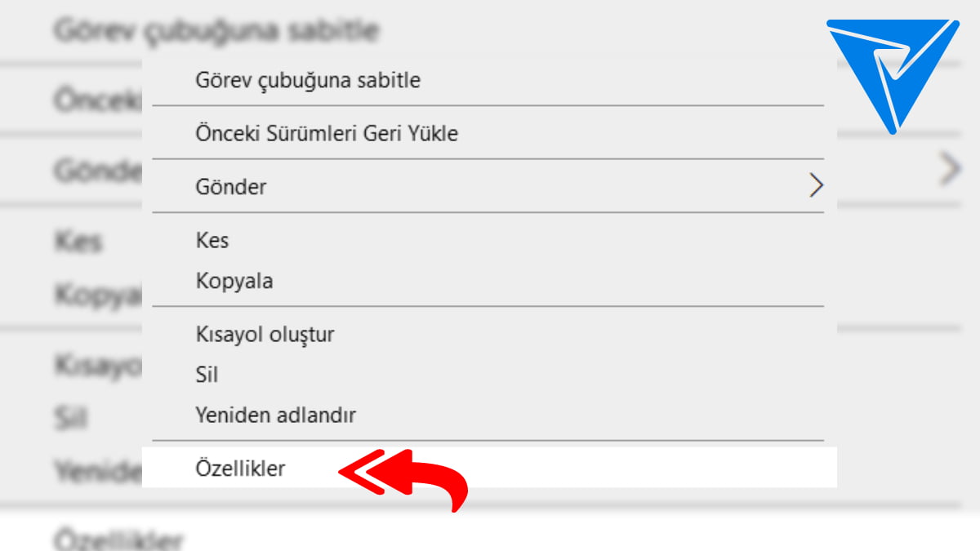This screenshot has width=980, height=551.
Task: Select Kes from the context menu
Action: coord(212,241)
